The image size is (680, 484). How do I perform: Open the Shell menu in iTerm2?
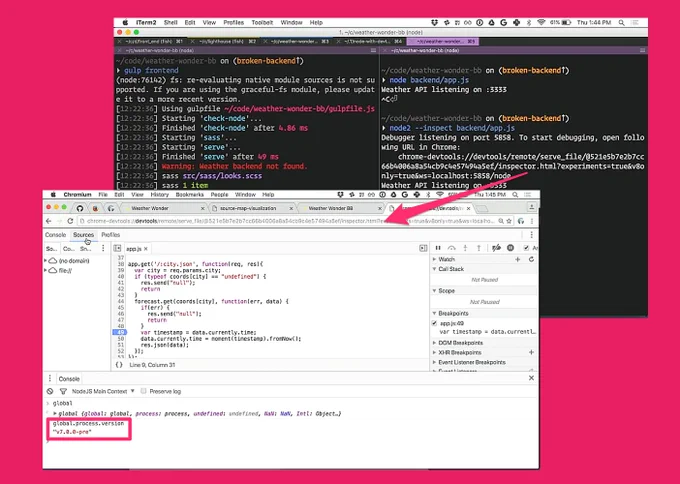[x=170, y=23]
